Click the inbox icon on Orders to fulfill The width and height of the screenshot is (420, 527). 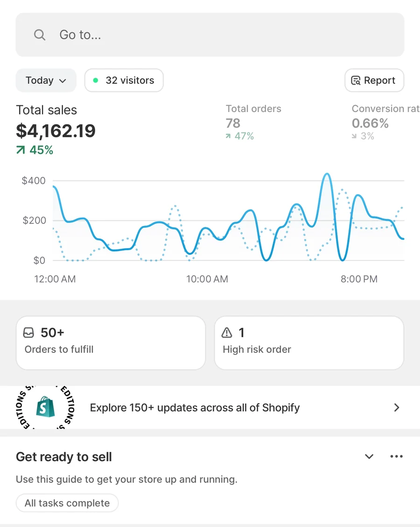click(x=28, y=333)
